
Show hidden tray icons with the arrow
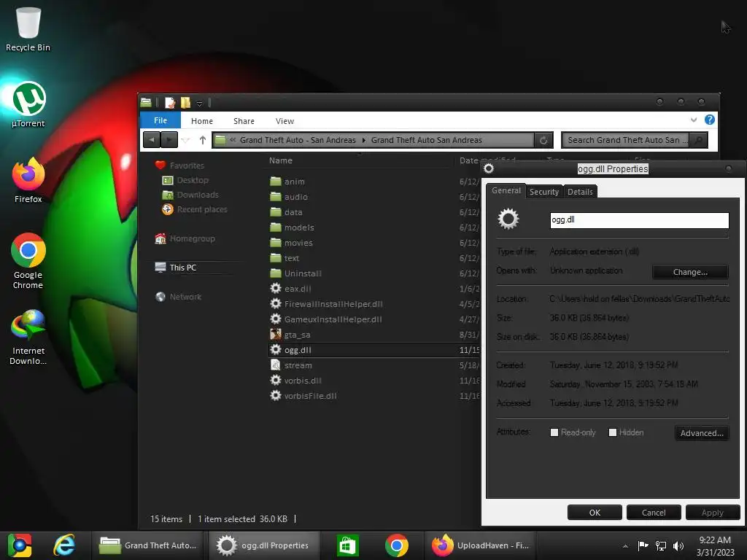pos(625,547)
